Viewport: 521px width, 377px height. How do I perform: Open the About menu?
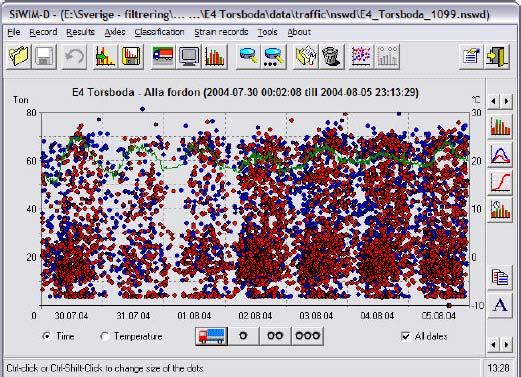pos(299,32)
